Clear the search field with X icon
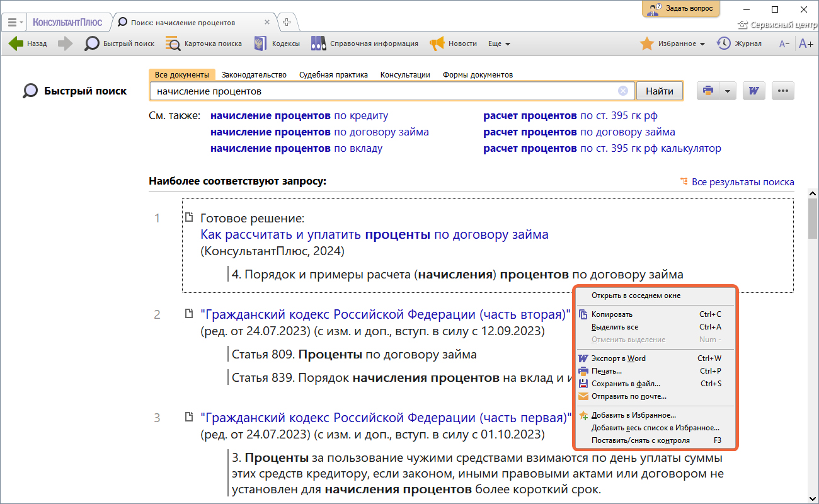The height and width of the screenshot is (504, 819). [x=623, y=91]
